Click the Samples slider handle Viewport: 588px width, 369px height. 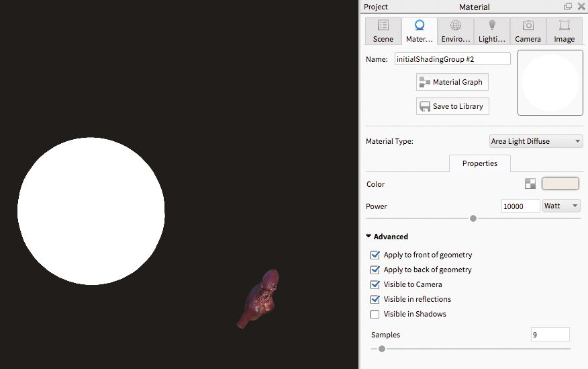pos(382,349)
